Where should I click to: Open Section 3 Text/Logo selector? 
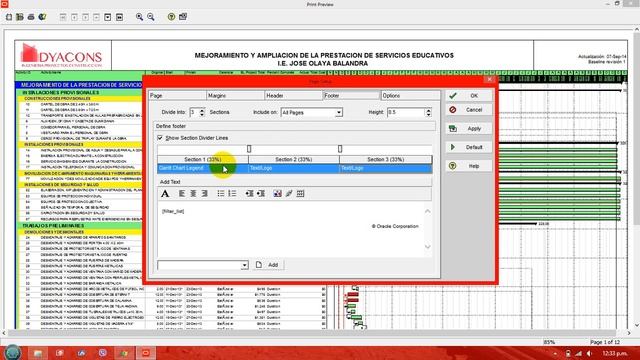(386, 168)
